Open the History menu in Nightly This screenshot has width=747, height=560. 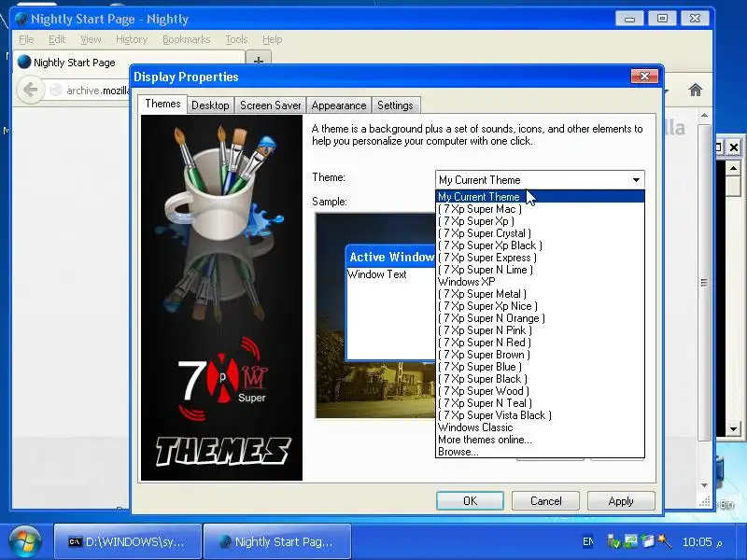132,39
